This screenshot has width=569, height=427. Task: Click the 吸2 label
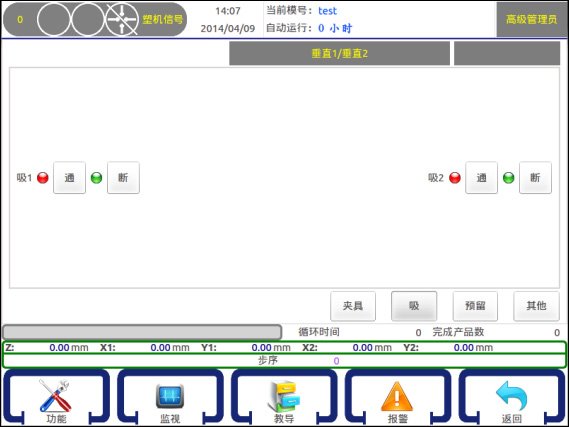click(436, 178)
